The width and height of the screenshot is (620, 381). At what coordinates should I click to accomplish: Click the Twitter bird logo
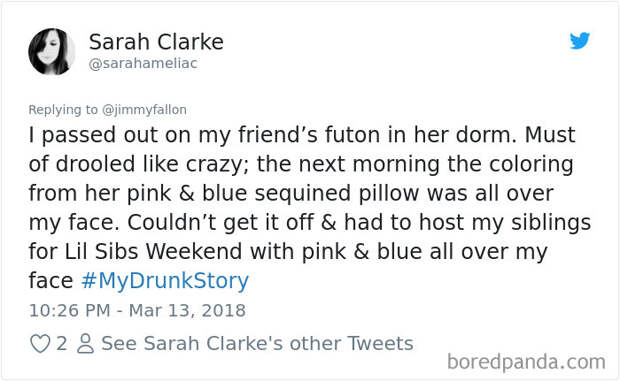pos(580,40)
